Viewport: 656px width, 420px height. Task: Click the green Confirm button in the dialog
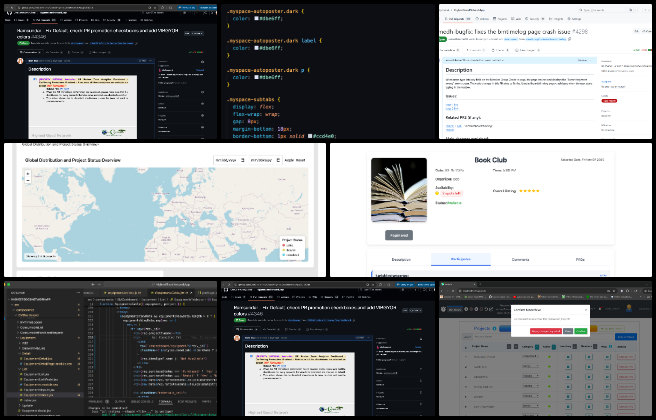[580, 331]
